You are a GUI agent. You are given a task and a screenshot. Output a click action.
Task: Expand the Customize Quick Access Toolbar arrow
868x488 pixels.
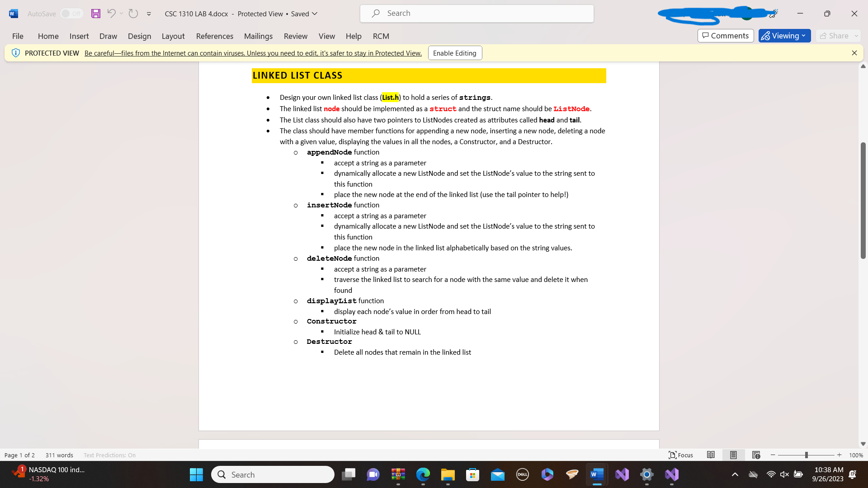149,14
